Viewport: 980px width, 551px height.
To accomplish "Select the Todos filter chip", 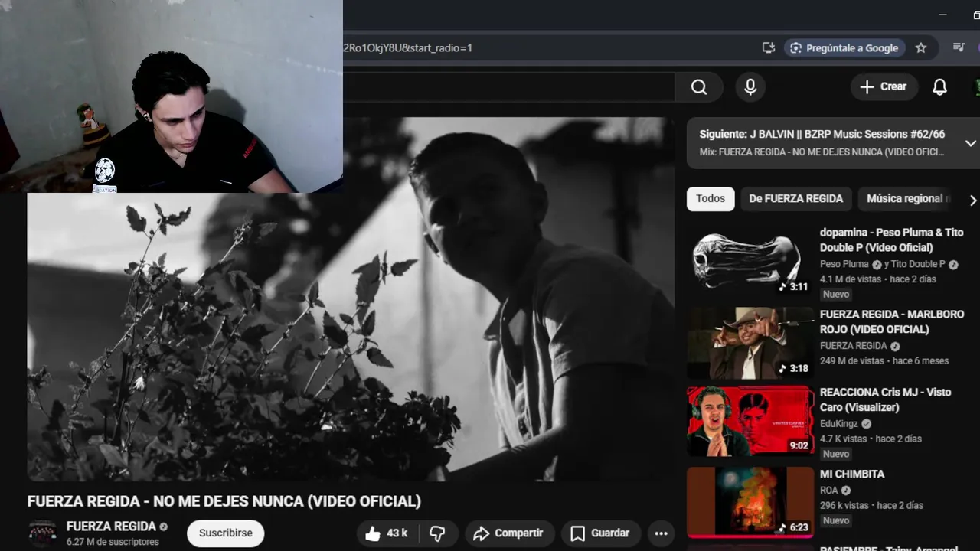I will coord(710,199).
